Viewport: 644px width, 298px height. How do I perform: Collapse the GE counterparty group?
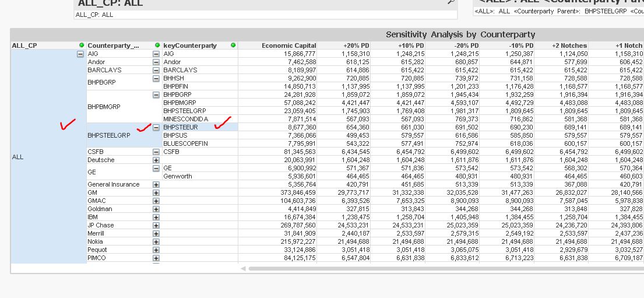tap(156, 168)
